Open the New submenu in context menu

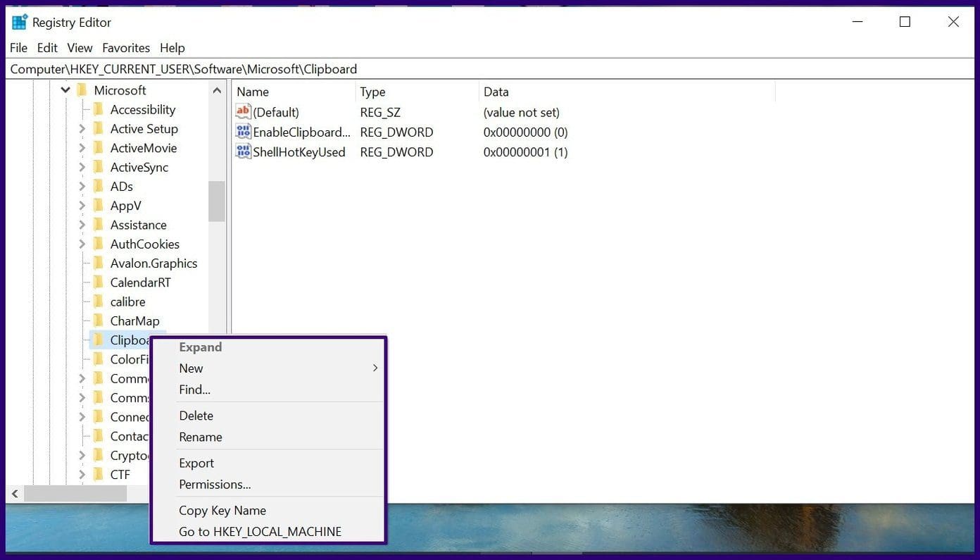coord(268,368)
